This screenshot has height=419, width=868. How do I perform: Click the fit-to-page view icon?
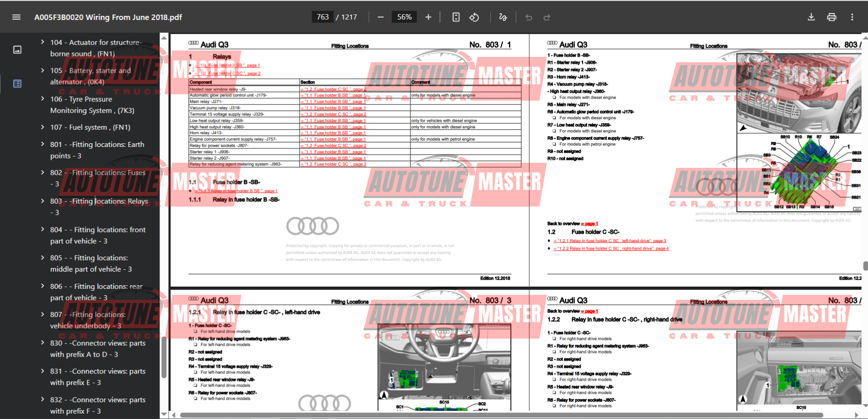click(x=456, y=17)
